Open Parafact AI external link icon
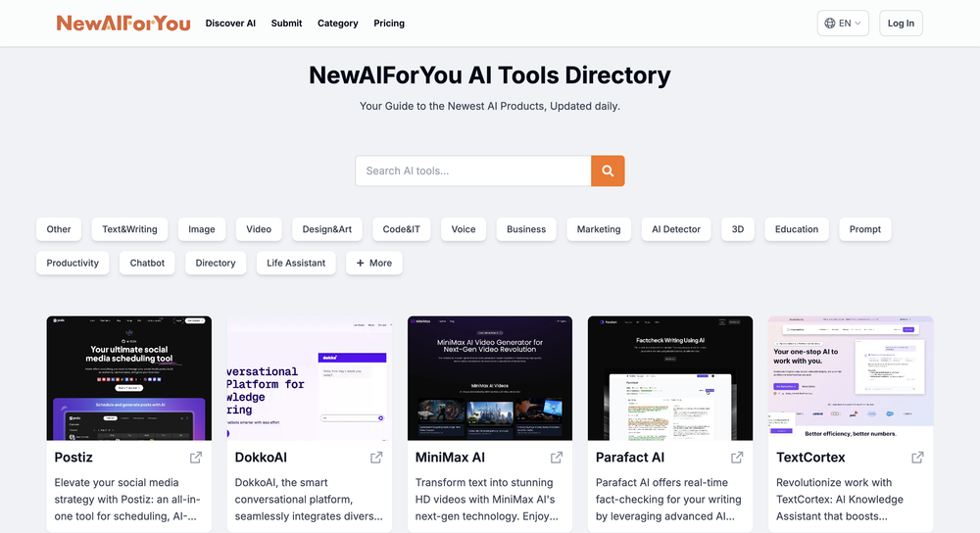Image resolution: width=980 pixels, height=533 pixels. (x=737, y=458)
